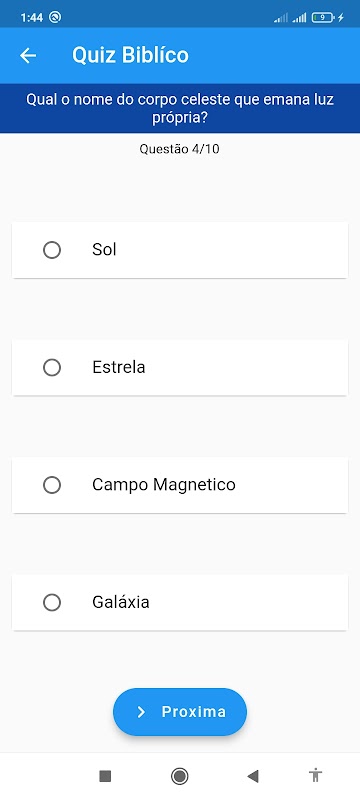The width and height of the screenshot is (360, 800).
Task: Tap the battery indicator in status bar
Action: click(x=324, y=18)
